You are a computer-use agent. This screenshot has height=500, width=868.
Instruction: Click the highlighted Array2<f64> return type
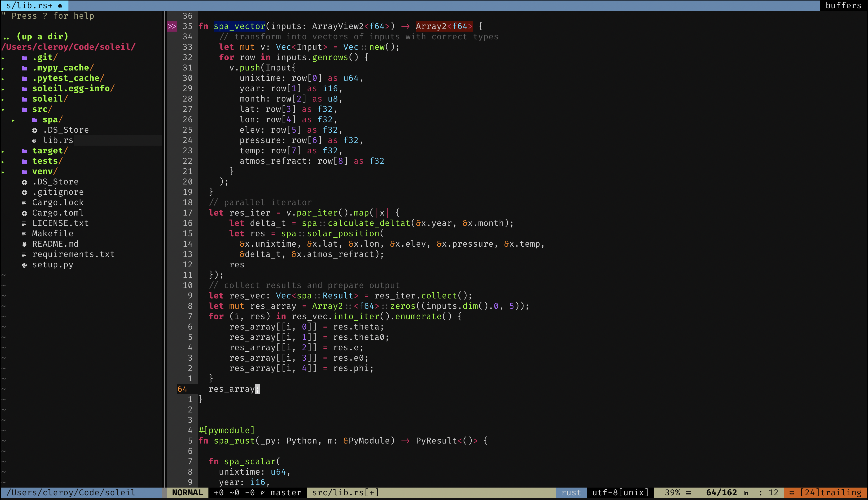[444, 26]
